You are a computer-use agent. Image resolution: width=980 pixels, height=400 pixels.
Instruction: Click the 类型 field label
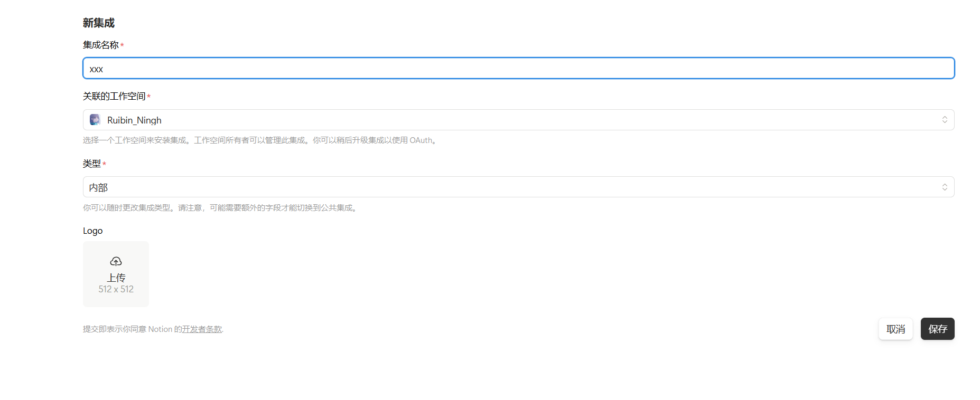(x=92, y=164)
